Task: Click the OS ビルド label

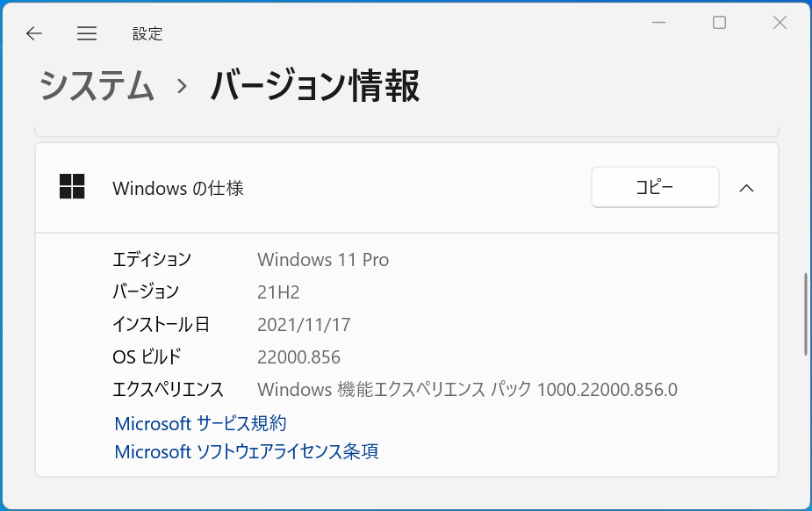Action: (x=147, y=357)
